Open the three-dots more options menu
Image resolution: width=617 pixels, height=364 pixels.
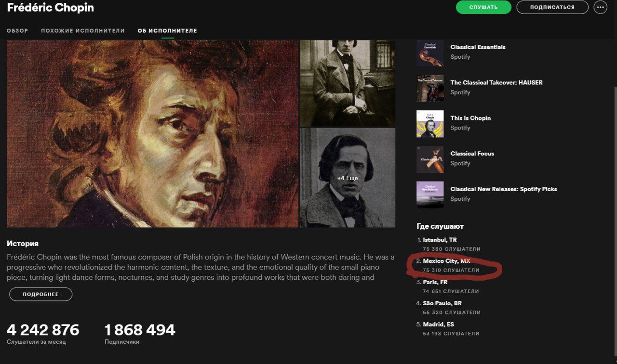(600, 7)
